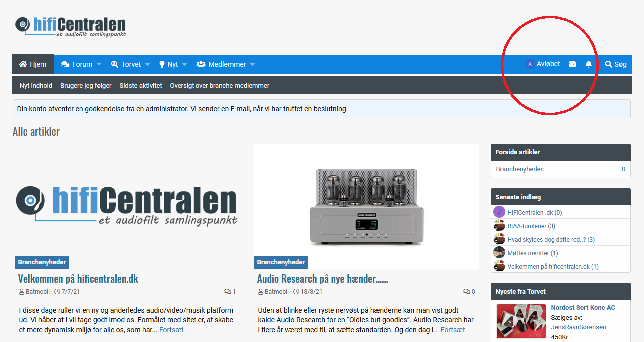
Task: Click Branchenyheder tag on Audio Research article
Action: point(281,262)
